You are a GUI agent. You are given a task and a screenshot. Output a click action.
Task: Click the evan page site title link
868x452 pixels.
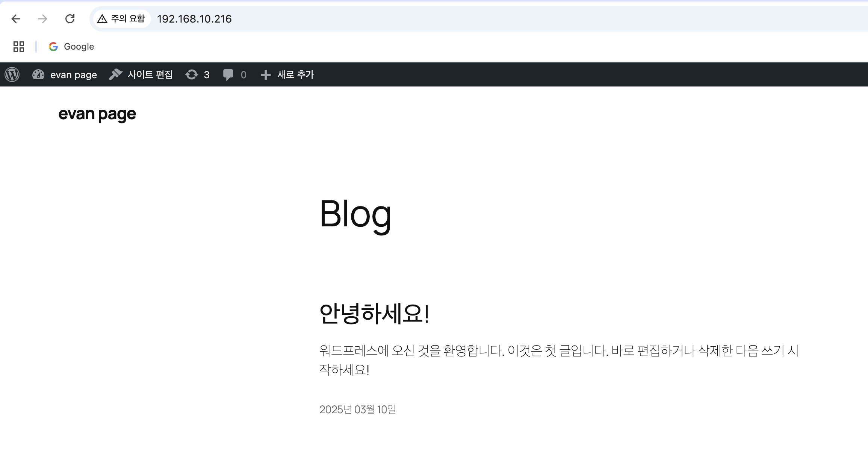pos(97,114)
